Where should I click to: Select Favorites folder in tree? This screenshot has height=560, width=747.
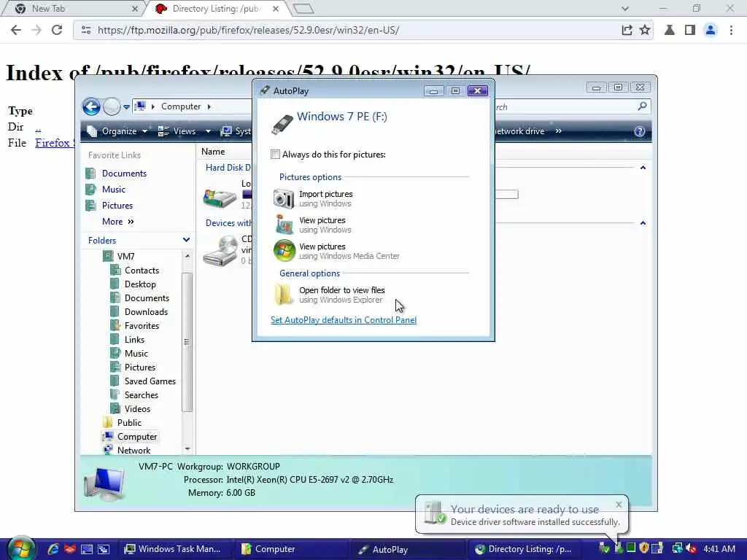tap(142, 326)
